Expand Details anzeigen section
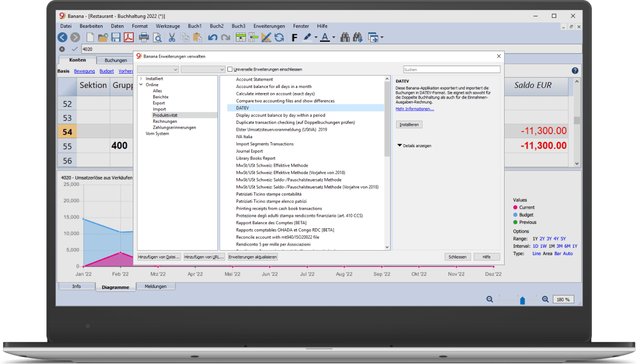 point(414,146)
